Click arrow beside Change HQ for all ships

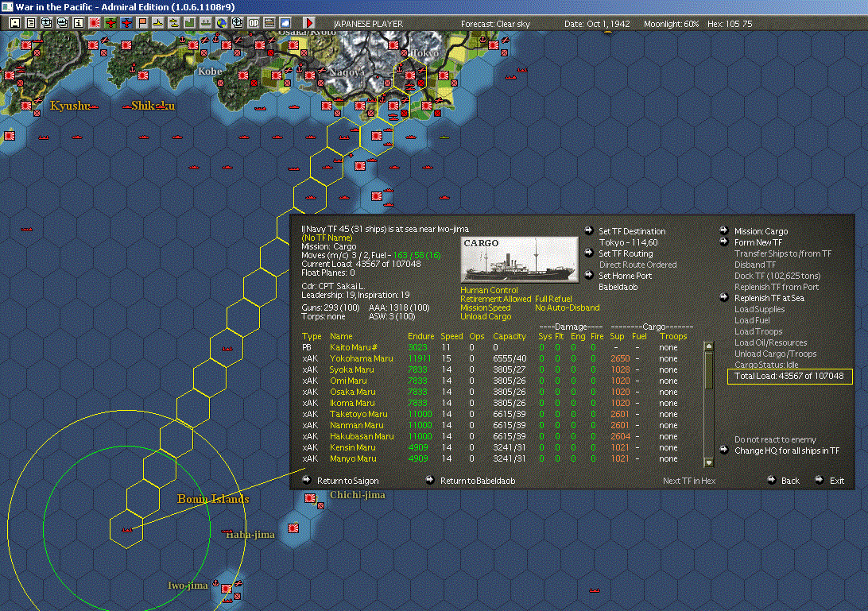pyautogui.click(x=724, y=450)
